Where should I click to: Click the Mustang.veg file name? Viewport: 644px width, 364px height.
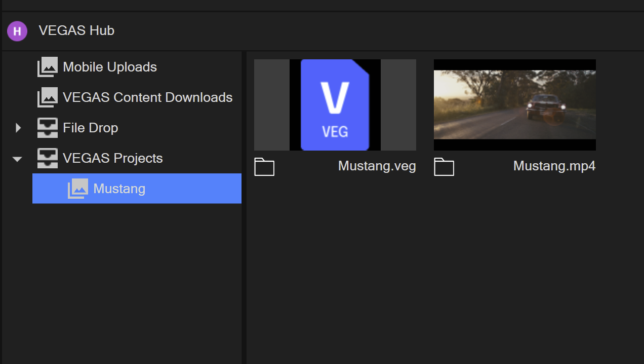(377, 166)
